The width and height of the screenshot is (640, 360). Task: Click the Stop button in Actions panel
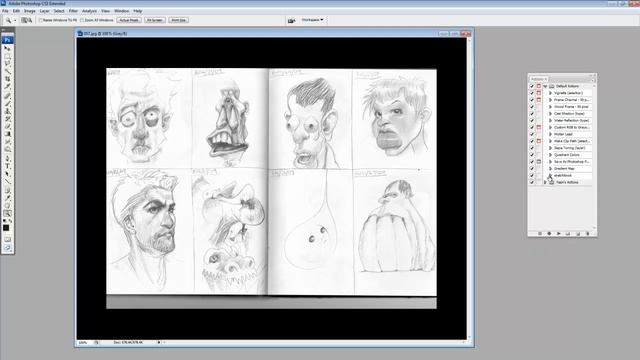pos(540,233)
